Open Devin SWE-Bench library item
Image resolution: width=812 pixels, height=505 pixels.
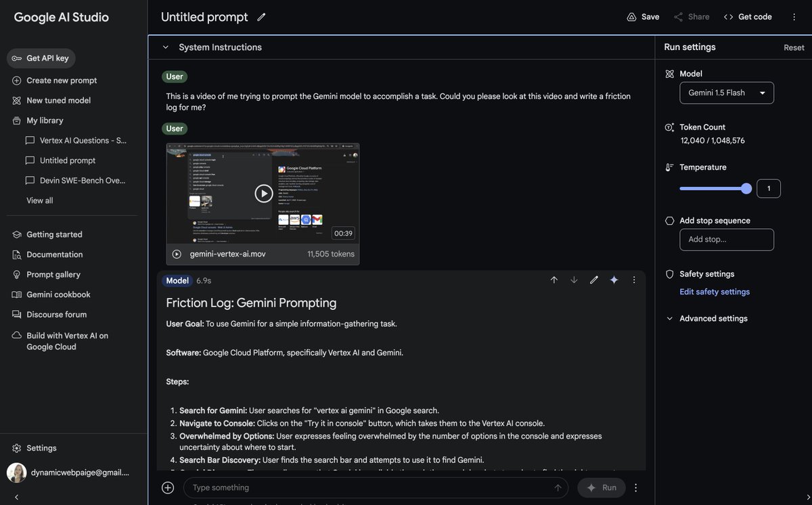point(76,181)
